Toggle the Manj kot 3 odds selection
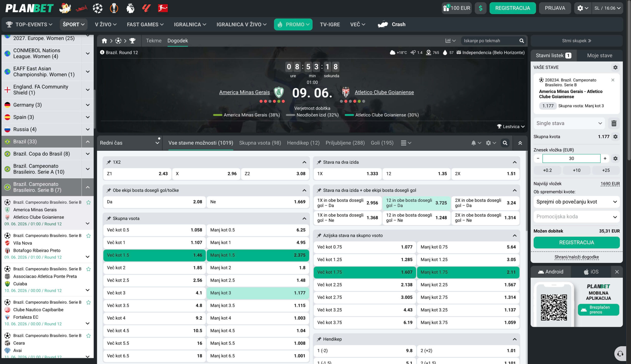Image resolution: width=631 pixels, height=364 pixels. [258, 293]
